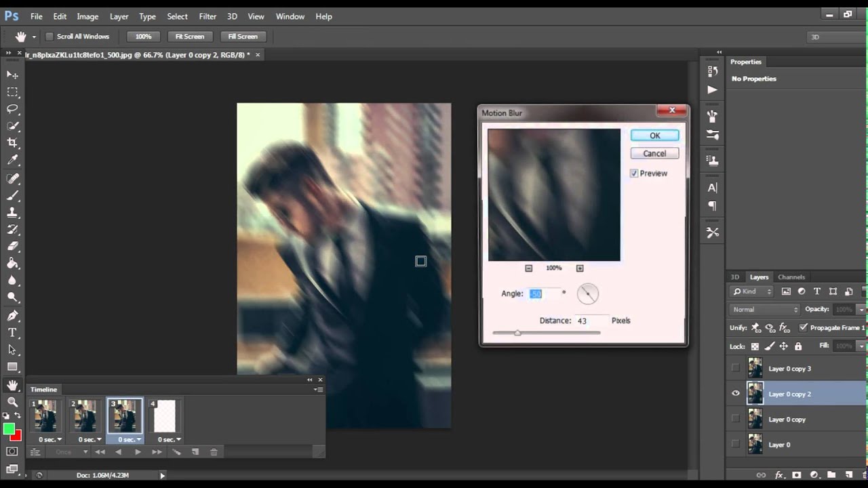Select the Paint Bucket tool
Viewport: 868px width, 488px height.
(12, 264)
